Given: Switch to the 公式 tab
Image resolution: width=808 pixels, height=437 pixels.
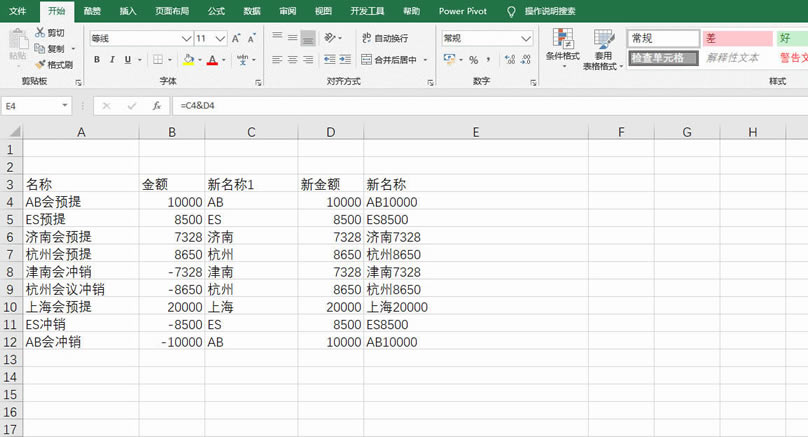Looking at the screenshot, I should pyautogui.click(x=216, y=11).
